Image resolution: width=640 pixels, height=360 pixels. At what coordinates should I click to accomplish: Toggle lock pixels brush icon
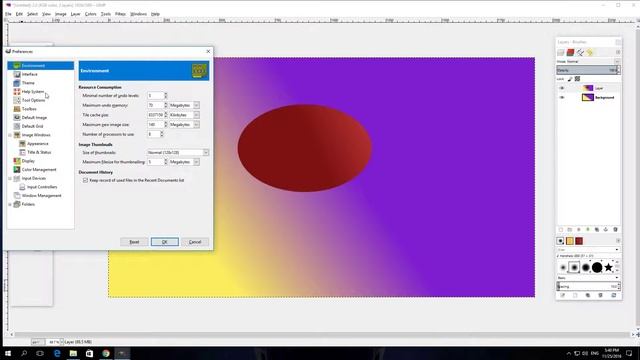pyautogui.click(x=570, y=79)
